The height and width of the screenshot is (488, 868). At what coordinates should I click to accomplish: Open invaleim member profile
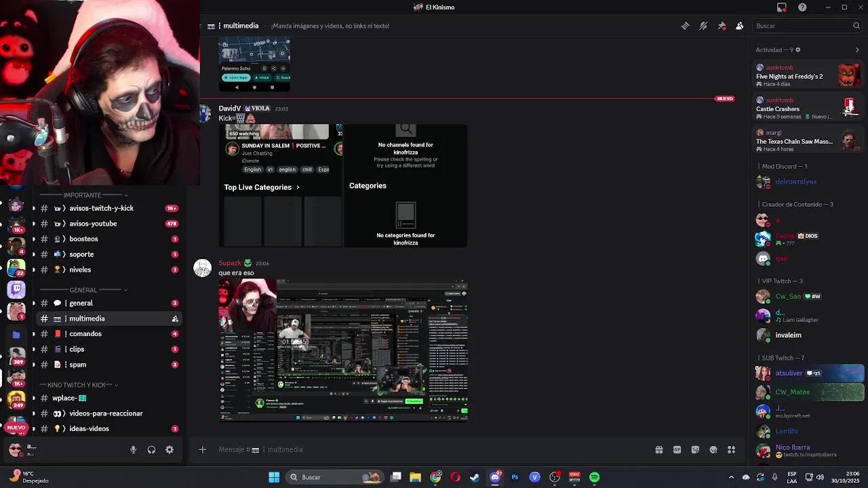pos(809,335)
